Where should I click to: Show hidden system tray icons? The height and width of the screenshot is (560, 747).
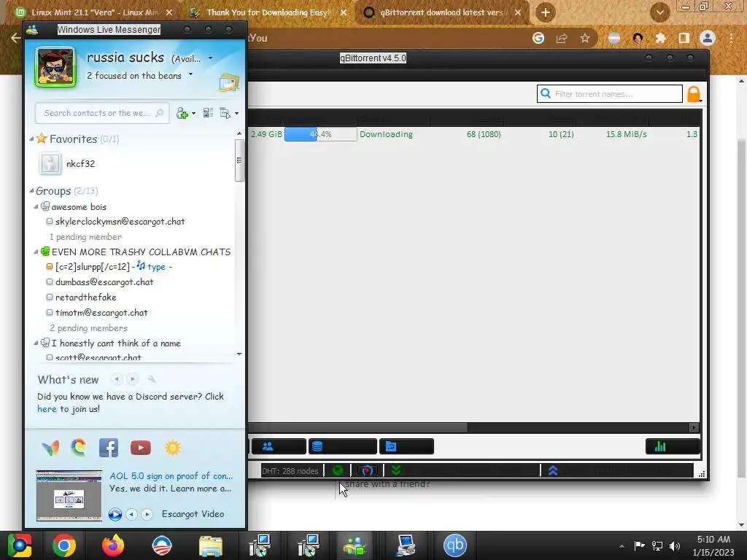tap(622, 546)
